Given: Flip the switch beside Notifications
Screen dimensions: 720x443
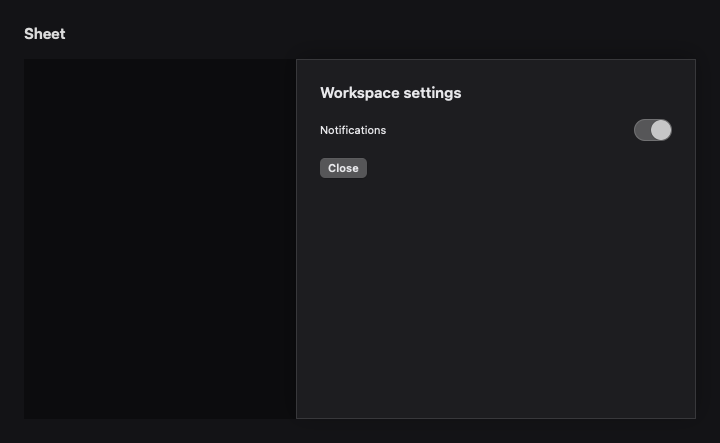Looking at the screenshot, I should click(x=652, y=130).
